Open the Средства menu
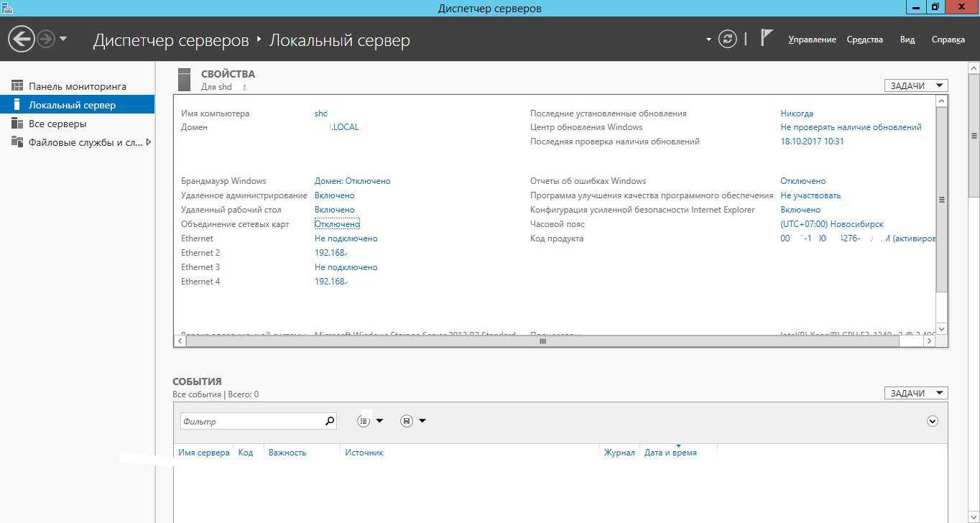The image size is (980, 523). click(864, 40)
